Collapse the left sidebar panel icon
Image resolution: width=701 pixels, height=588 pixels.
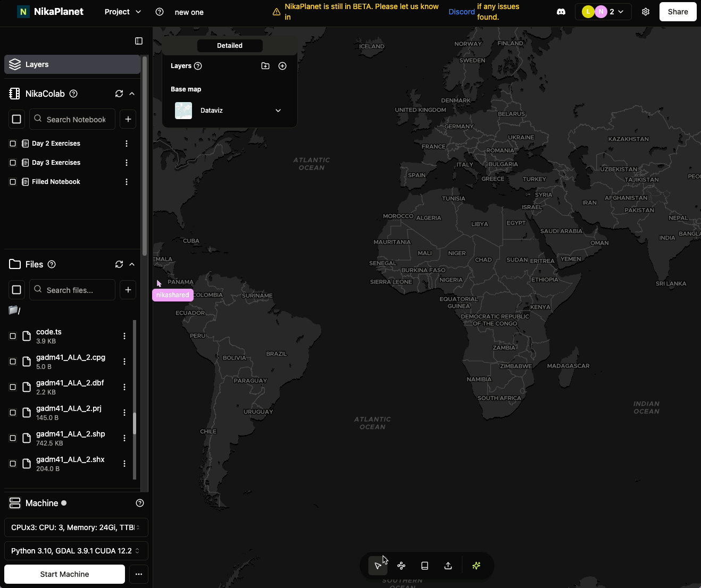(x=139, y=41)
